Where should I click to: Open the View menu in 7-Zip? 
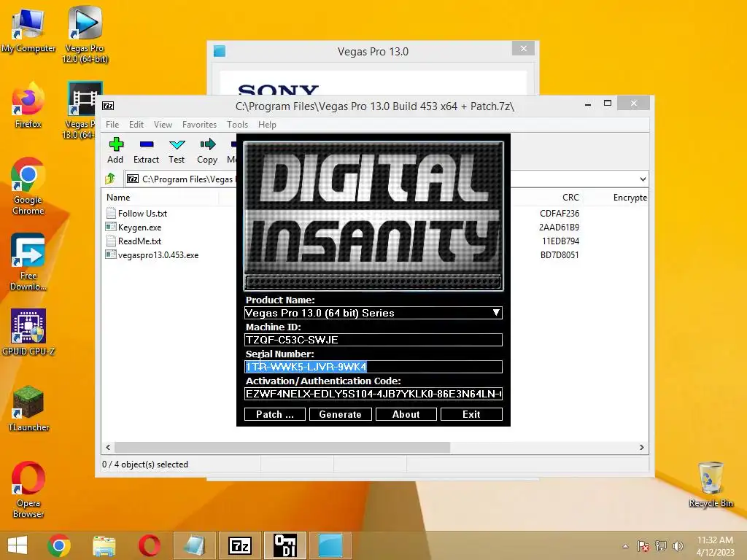point(163,124)
